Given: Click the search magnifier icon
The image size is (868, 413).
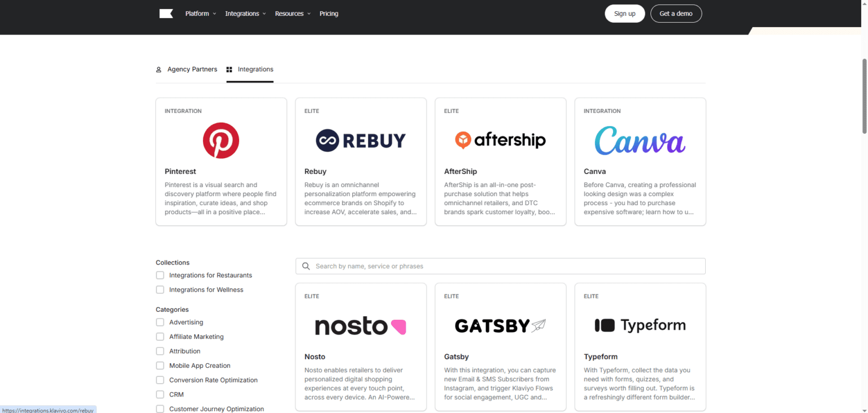Looking at the screenshot, I should point(306,266).
